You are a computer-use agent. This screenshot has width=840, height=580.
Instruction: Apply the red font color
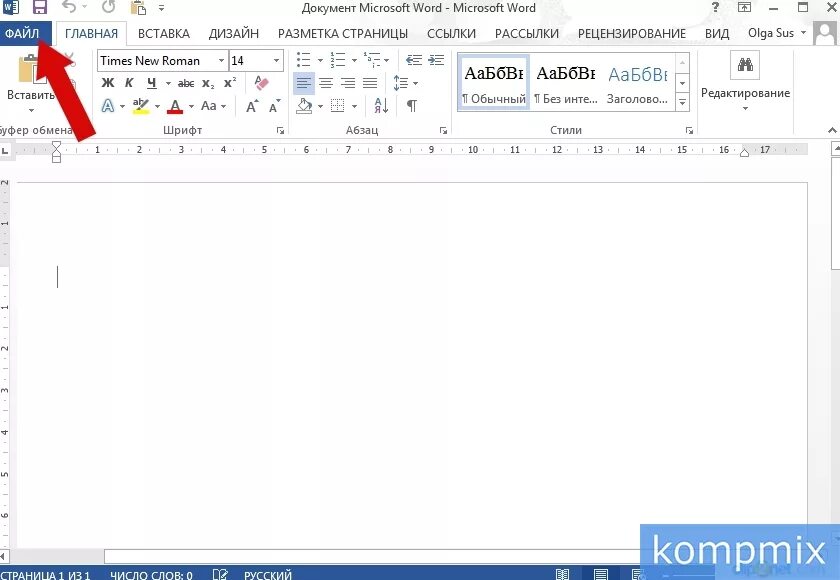[x=175, y=106]
